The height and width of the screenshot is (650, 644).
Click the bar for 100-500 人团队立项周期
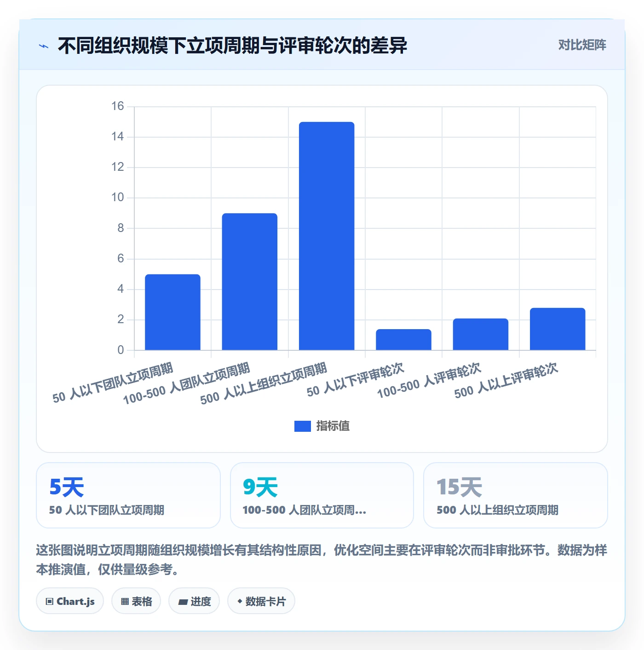click(249, 282)
